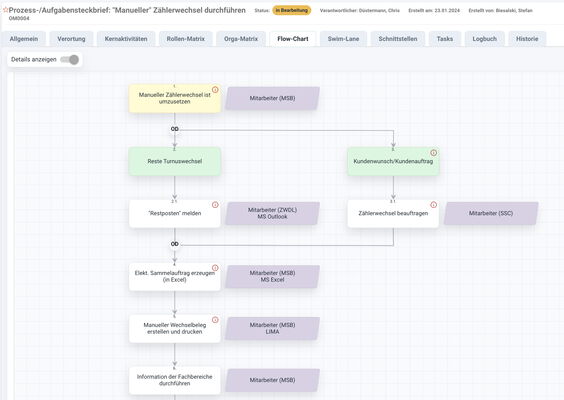Open info icon on "Manueller Zählerwechsel ist umzusetzen"

(215, 90)
